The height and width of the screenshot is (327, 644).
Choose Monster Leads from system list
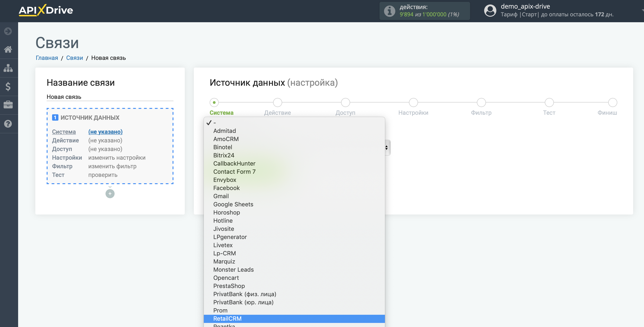tap(294, 270)
